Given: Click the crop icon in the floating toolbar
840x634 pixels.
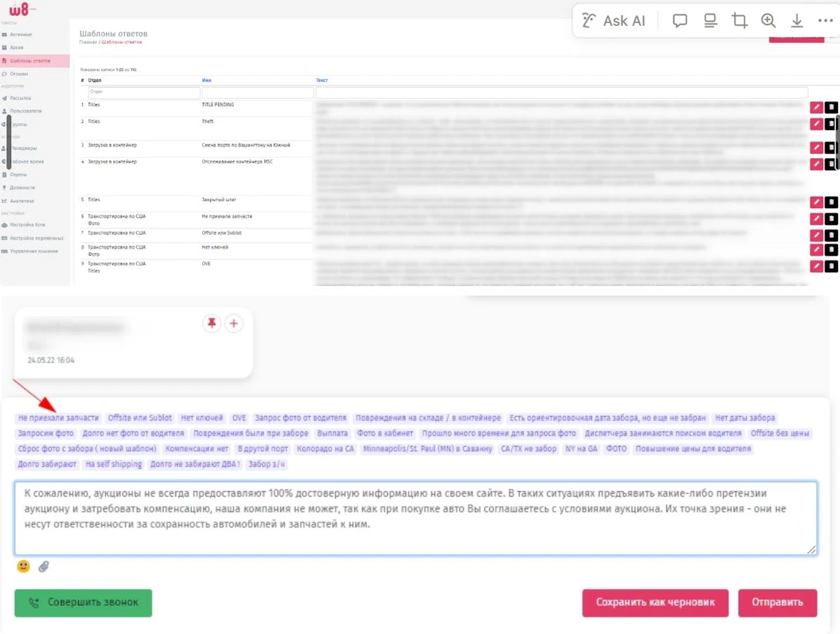Looking at the screenshot, I should tap(739, 21).
